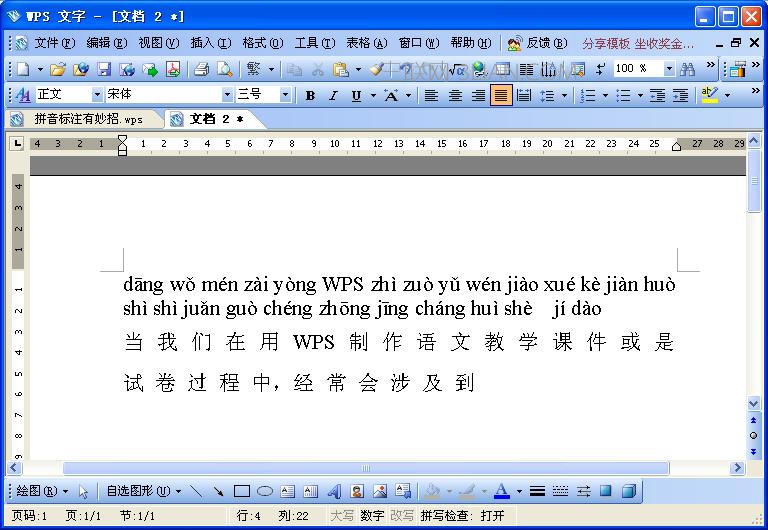Image resolution: width=768 pixels, height=530 pixels.
Task: Expand the underline style dropdown arrow
Action: [x=373, y=95]
